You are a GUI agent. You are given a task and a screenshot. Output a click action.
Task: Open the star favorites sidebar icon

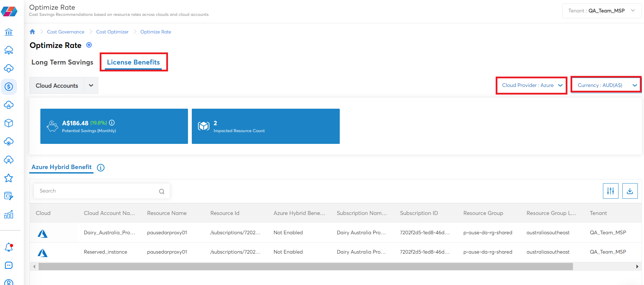click(9, 178)
